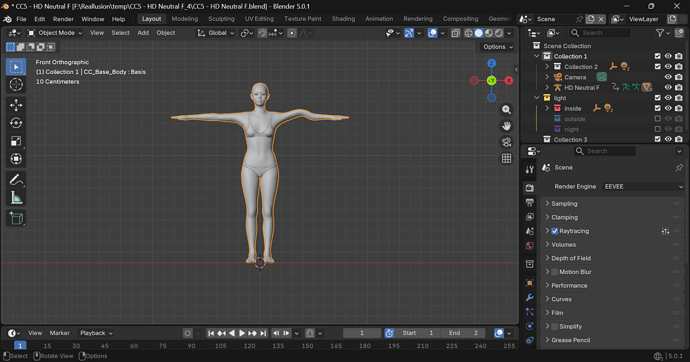The height and width of the screenshot is (362, 690).
Task: Open the Object properties tab
Action: (530, 283)
